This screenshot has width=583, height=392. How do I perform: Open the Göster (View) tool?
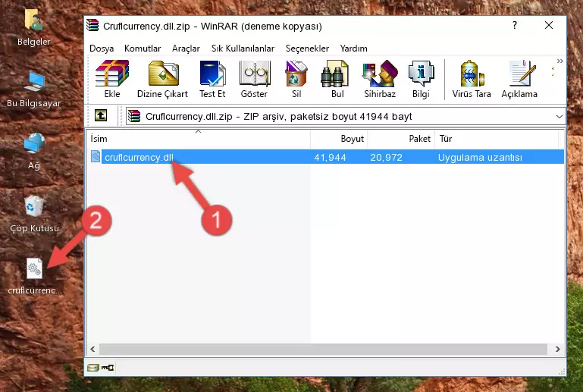(x=254, y=79)
